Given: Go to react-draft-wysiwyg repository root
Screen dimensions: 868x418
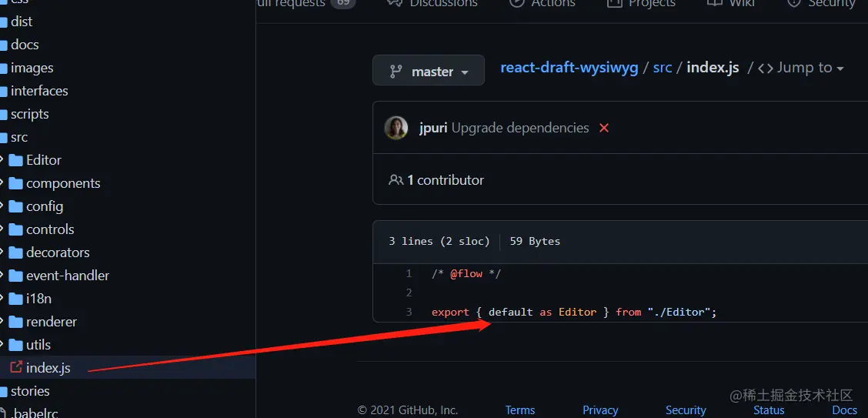Looking at the screenshot, I should tap(569, 68).
